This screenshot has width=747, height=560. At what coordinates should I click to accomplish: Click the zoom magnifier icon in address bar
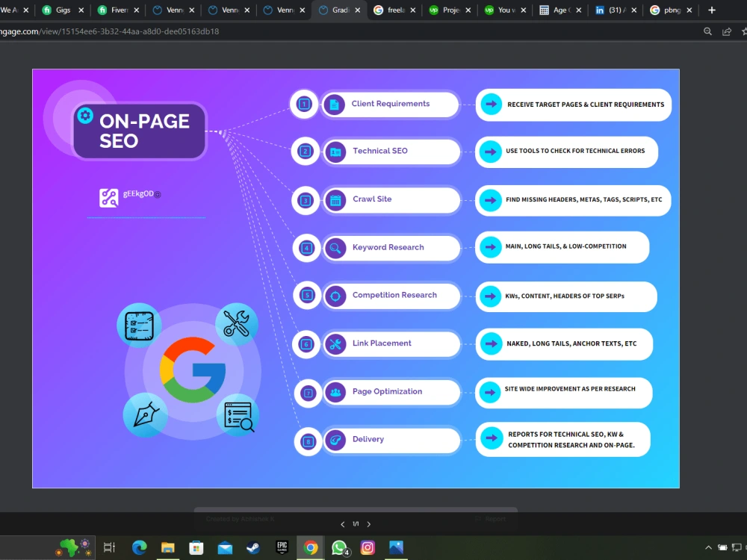[707, 31]
